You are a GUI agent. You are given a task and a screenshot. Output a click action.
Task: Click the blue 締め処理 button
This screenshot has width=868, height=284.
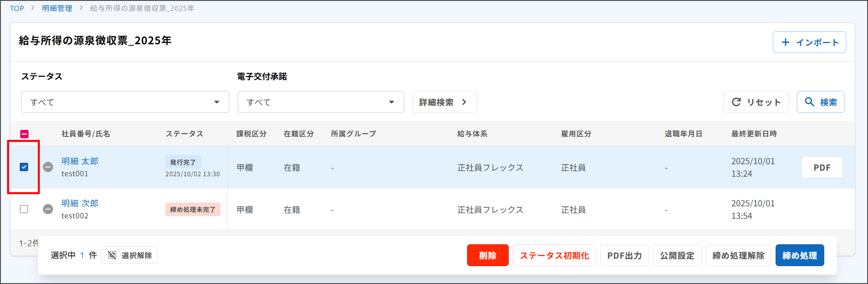[800, 255]
